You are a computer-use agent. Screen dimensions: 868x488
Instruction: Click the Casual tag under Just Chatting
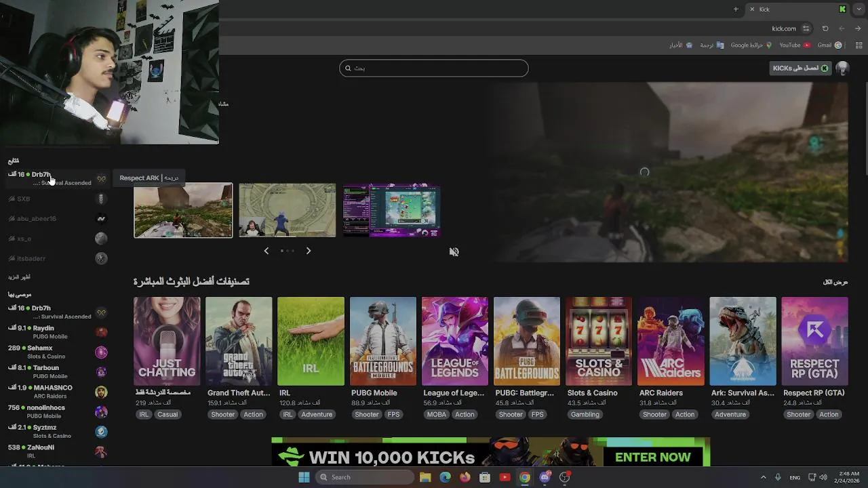pyautogui.click(x=167, y=414)
